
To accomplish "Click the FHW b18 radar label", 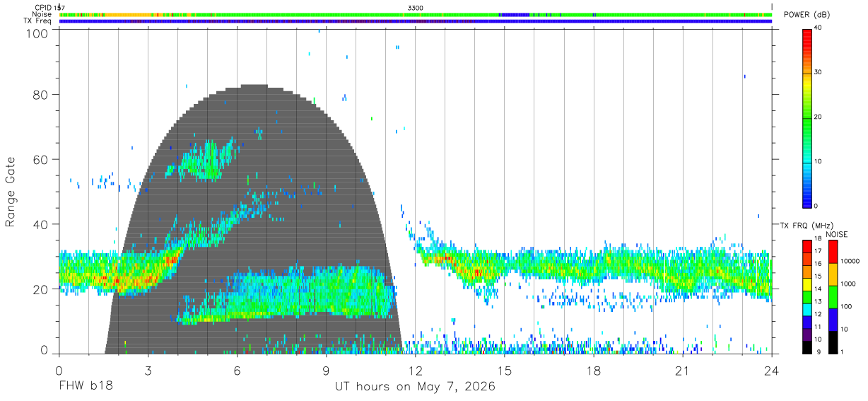I will tap(86, 386).
